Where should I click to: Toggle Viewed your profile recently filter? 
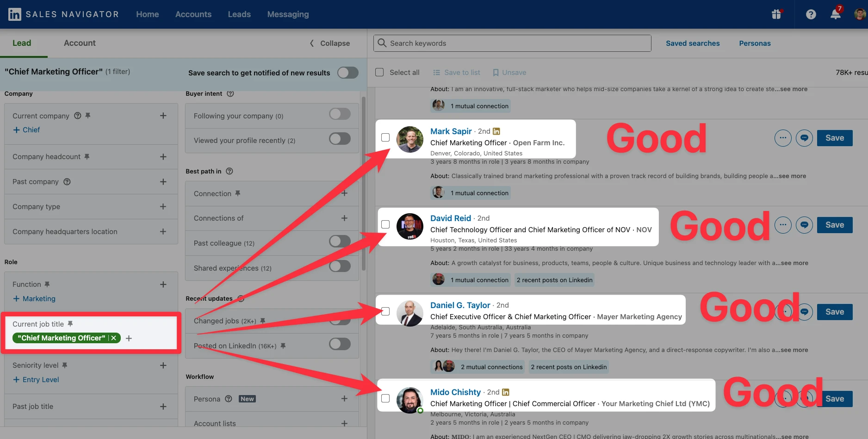pos(340,139)
